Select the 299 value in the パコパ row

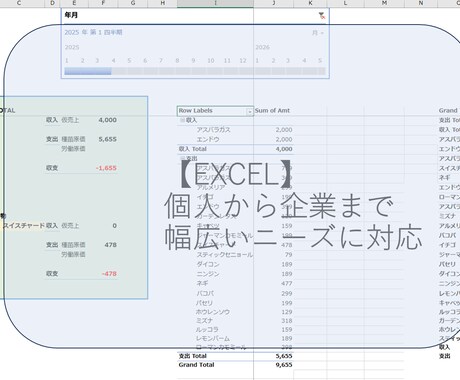click(x=287, y=293)
